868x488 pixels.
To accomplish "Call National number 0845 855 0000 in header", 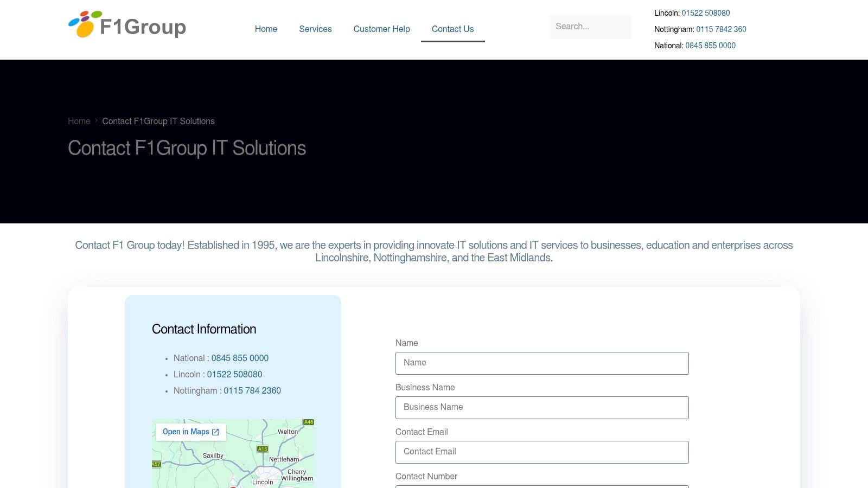I will click(710, 46).
